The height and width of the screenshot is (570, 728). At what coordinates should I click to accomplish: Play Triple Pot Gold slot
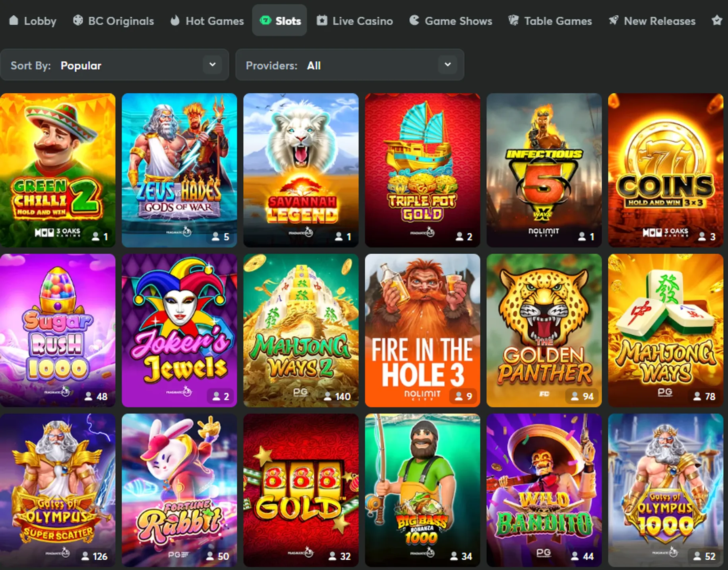pyautogui.click(x=422, y=170)
